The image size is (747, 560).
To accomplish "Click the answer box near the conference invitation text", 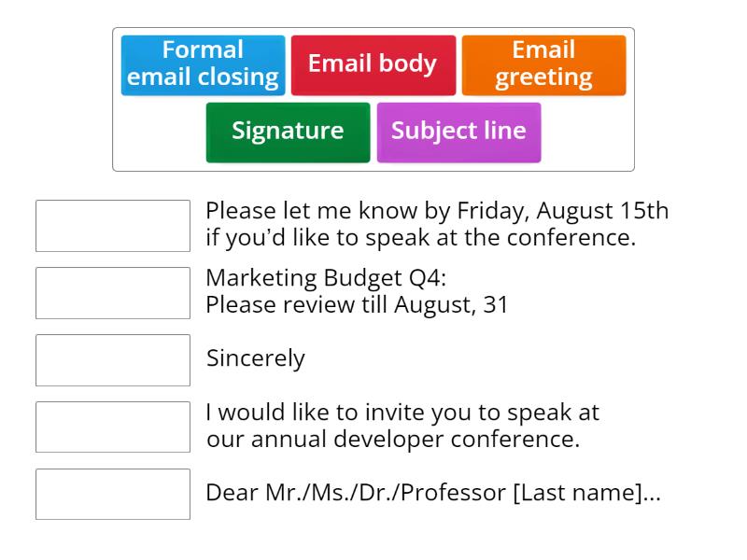I will (112, 427).
